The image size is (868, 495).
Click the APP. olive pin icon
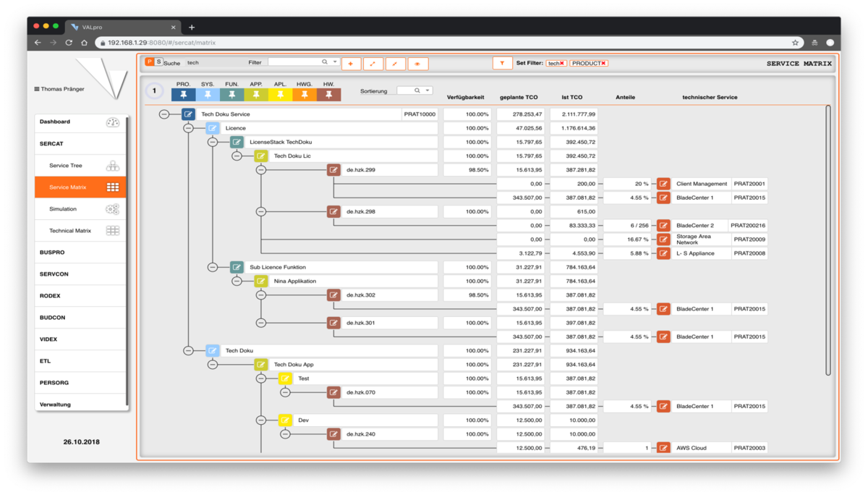tap(256, 95)
